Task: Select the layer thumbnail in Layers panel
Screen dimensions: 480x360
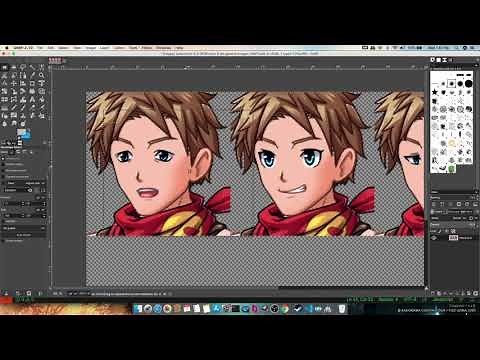Action: 453,238
